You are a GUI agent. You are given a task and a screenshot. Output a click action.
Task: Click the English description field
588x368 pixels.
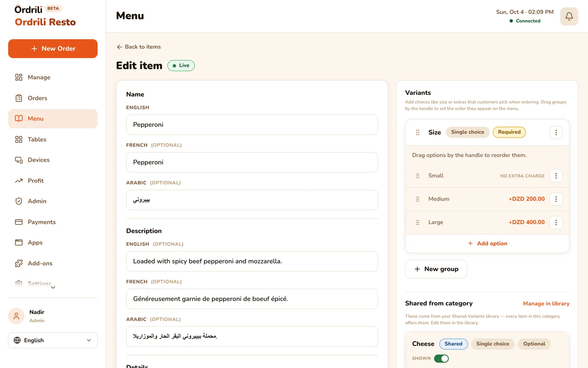252,261
